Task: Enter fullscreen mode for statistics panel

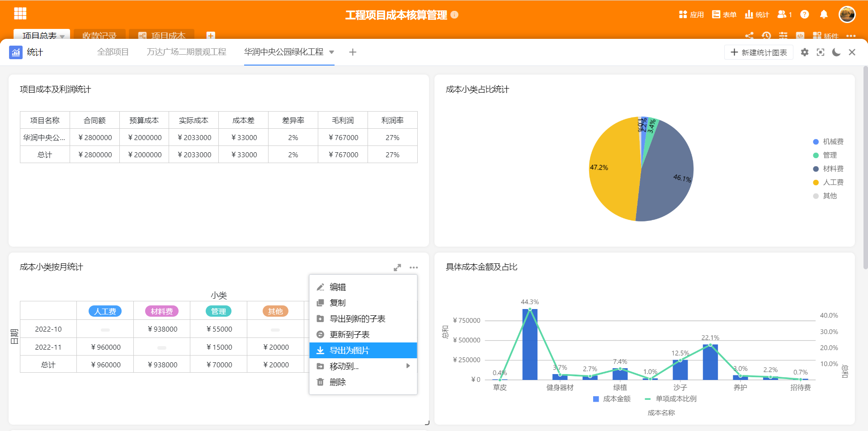Action: (x=821, y=52)
